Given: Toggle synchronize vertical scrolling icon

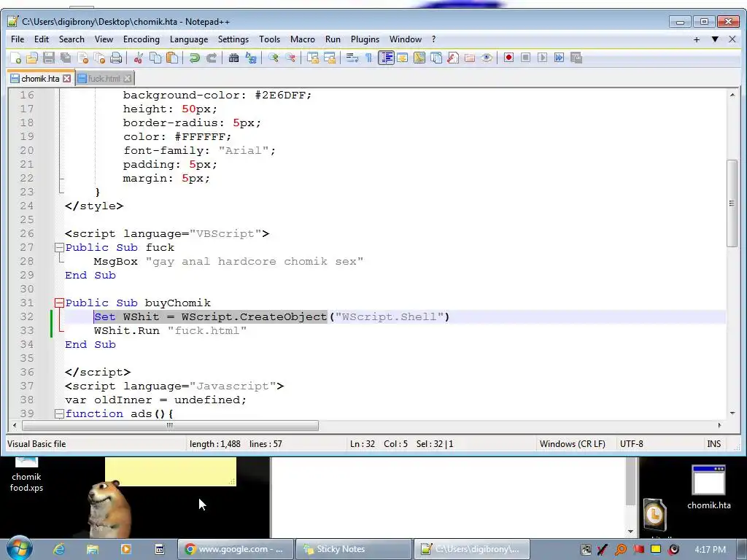Looking at the screenshot, I should point(312,58).
